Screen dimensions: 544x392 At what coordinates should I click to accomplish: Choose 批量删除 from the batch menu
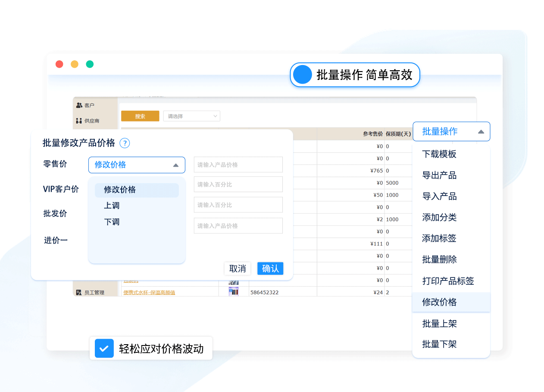(x=439, y=260)
